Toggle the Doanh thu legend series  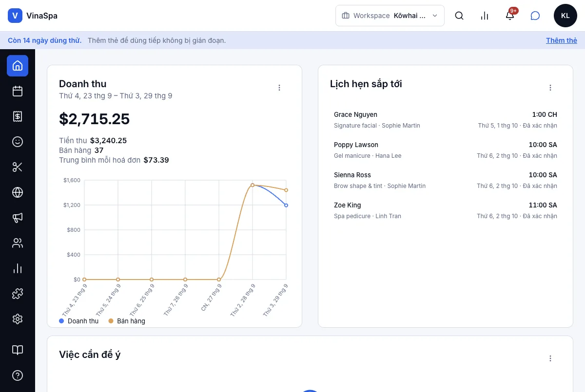pyautogui.click(x=79, y=321)
